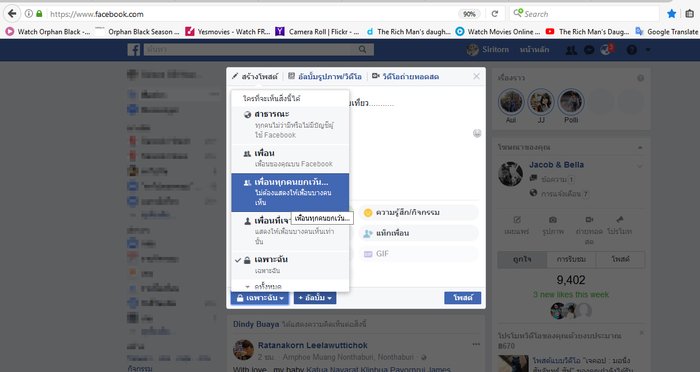Open the เฉพาะฉัน privacy dropdown button

click(260, 298)
